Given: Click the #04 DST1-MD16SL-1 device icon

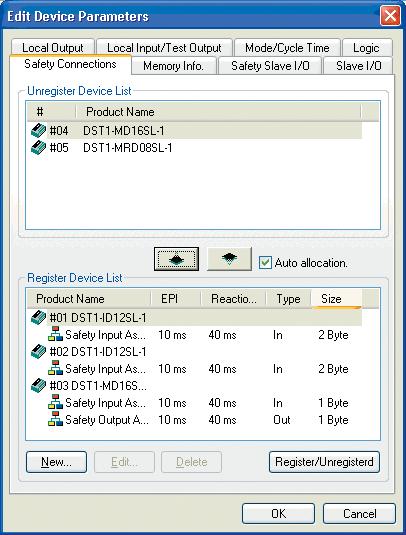Looking at the screenshot, I should [38, 131].
